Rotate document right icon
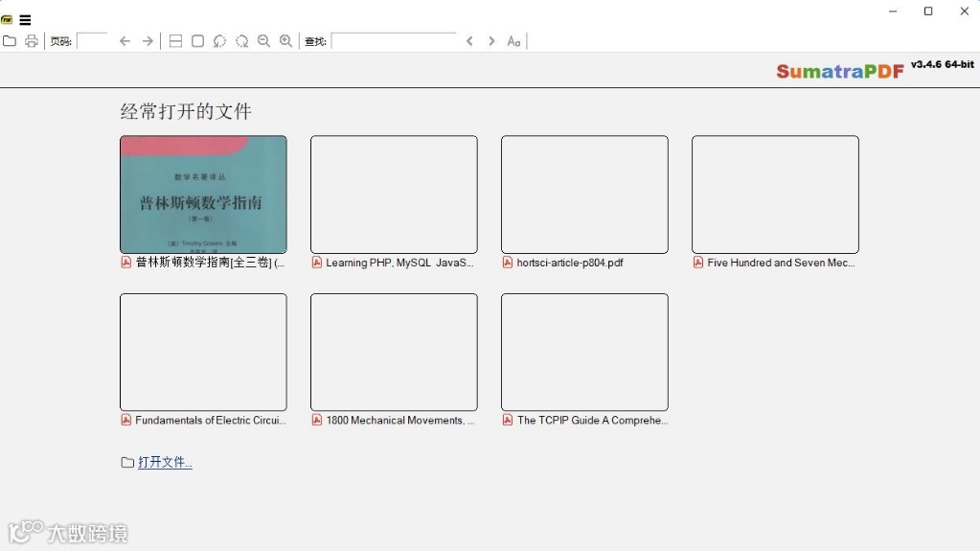980x551 pixels. pyautogui.click(x=241, y=41)
